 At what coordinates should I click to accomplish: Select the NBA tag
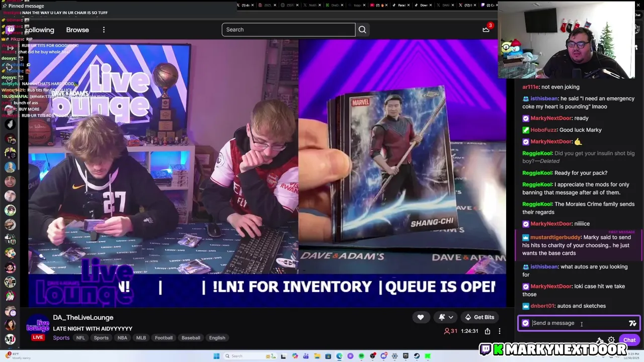coord(122,338)
